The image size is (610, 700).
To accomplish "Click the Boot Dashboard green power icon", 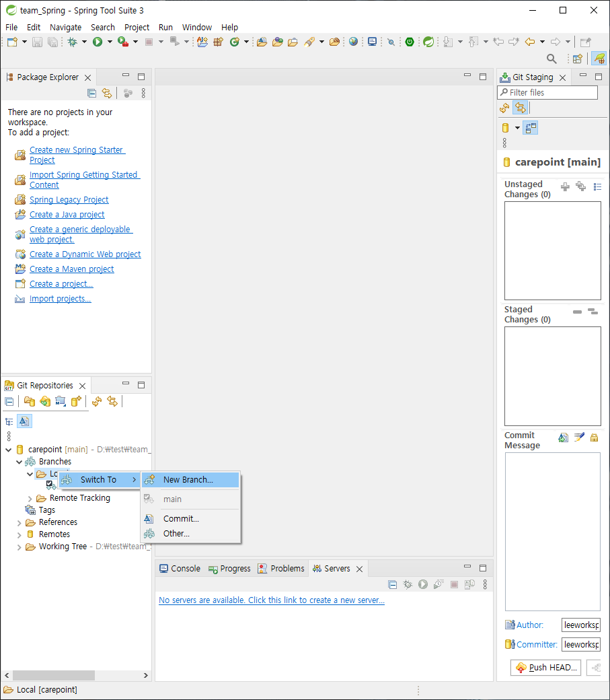I will tap(410, 42).
